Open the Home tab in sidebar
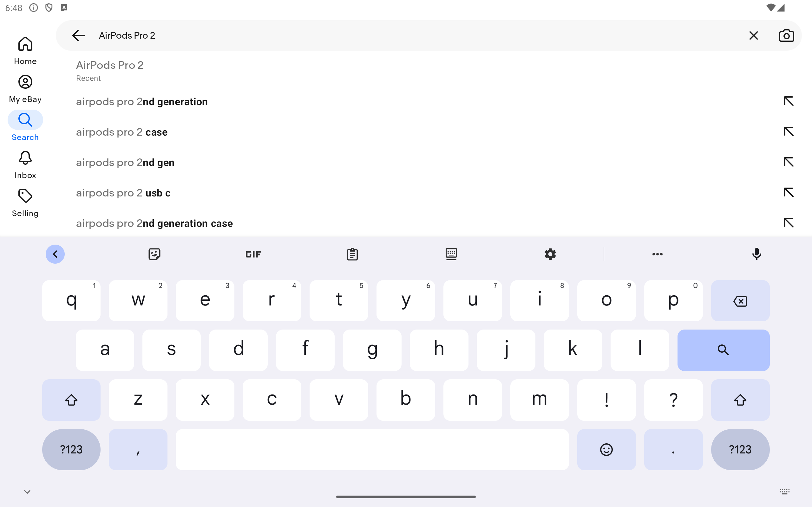 (25, 51)
